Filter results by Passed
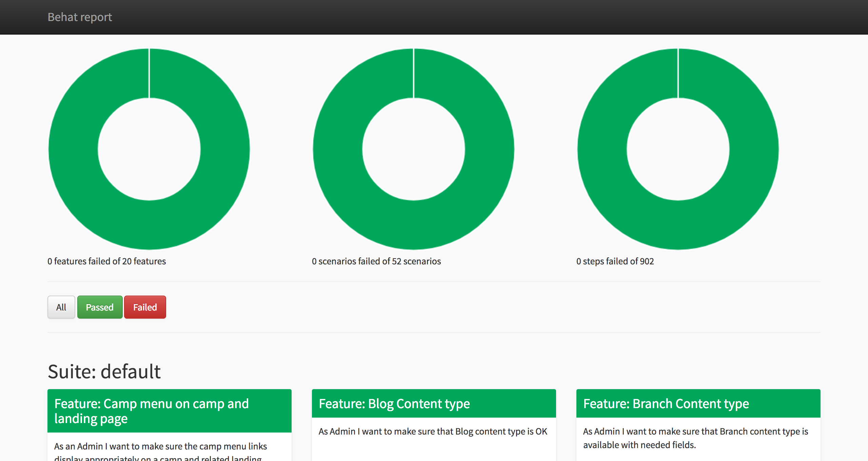868x461 pixels. coord(100,307)
